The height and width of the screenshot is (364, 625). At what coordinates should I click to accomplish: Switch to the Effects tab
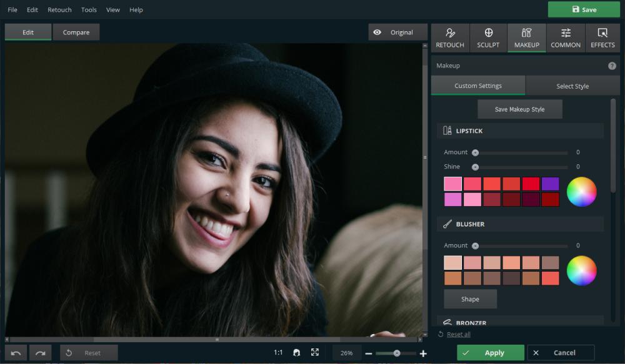pyautogui.click(x=602, y=38)
